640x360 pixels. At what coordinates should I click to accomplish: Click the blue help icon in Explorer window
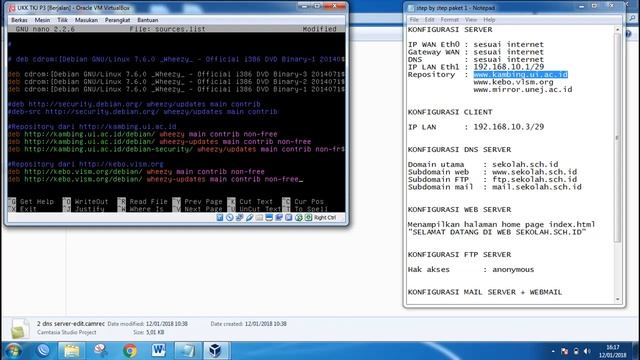tap(628, 34)
